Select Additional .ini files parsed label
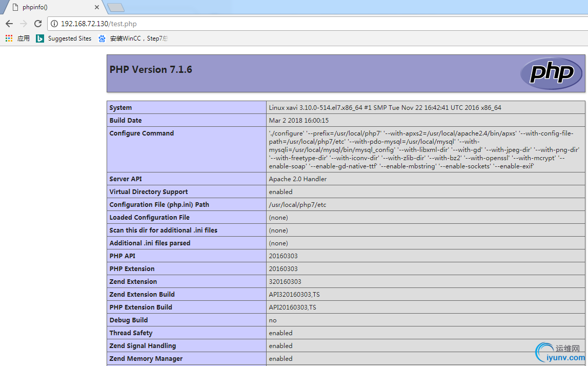Viewport: 588px width, 366px height. (150, 243)
